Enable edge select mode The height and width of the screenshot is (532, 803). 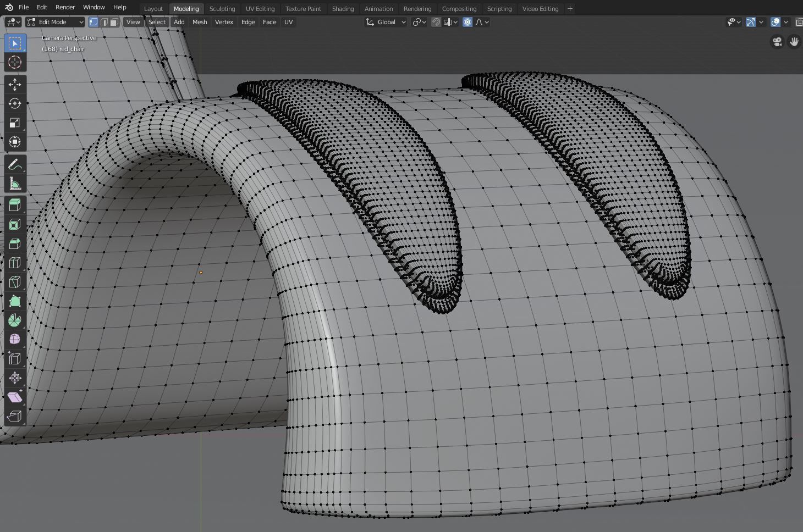pos(103,22)
